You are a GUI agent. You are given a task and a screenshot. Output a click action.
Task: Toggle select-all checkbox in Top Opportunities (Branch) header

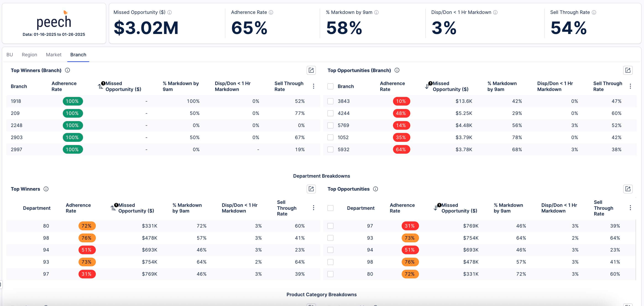(330, 86)
